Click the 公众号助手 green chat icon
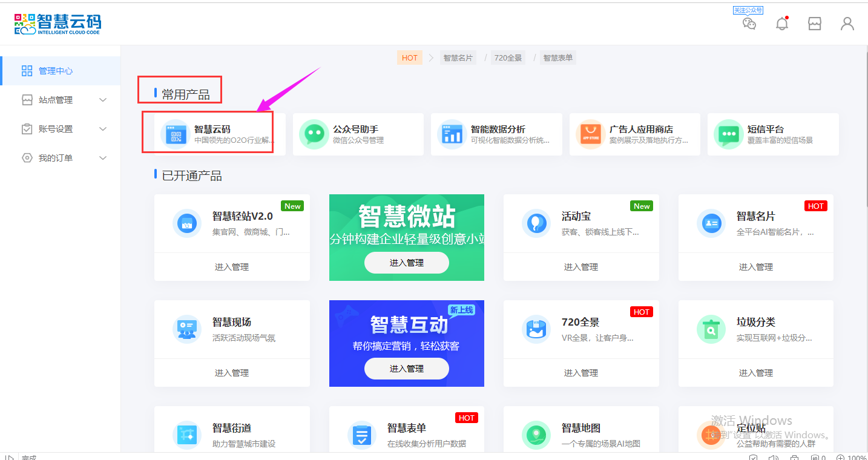 coord(314,134)
